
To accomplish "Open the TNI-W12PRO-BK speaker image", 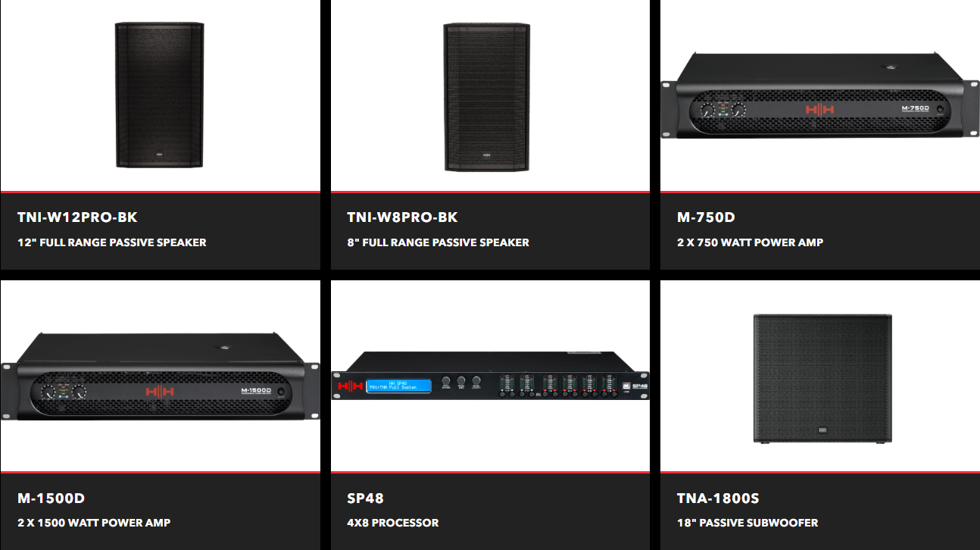I will [160, 95].
